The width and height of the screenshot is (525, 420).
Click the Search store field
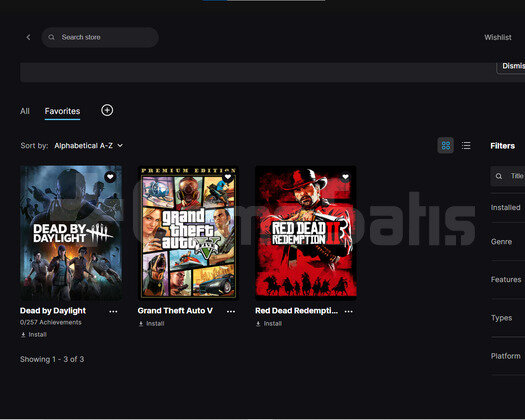tap(100, 37)
